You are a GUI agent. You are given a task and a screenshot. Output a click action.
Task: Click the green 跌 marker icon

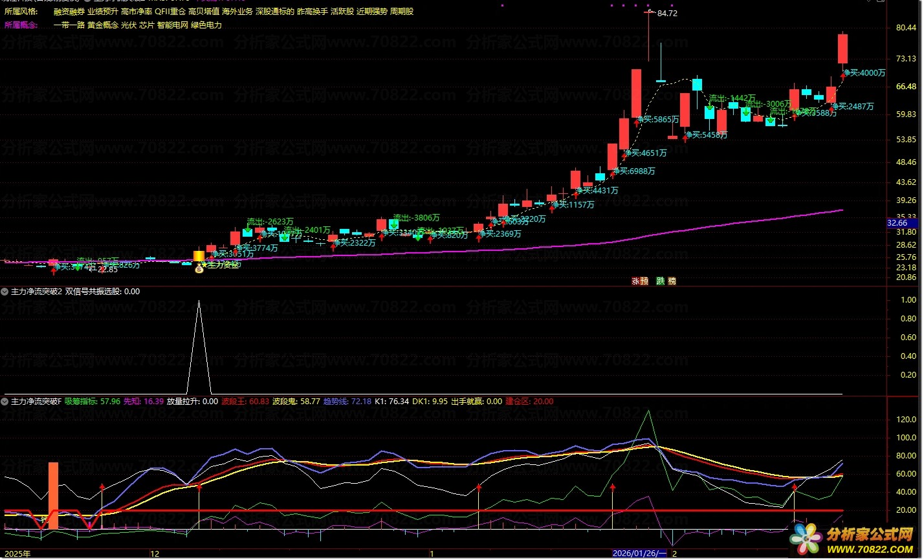[x=661, y=281]
